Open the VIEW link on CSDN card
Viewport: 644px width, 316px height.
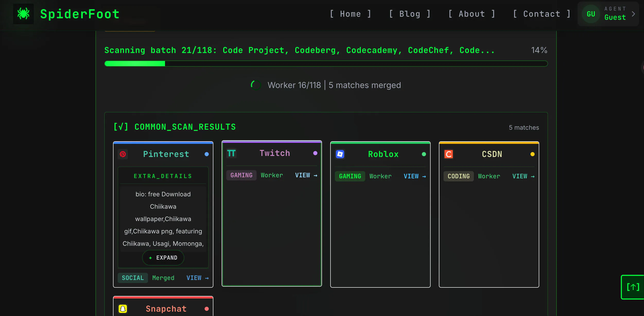523,176
